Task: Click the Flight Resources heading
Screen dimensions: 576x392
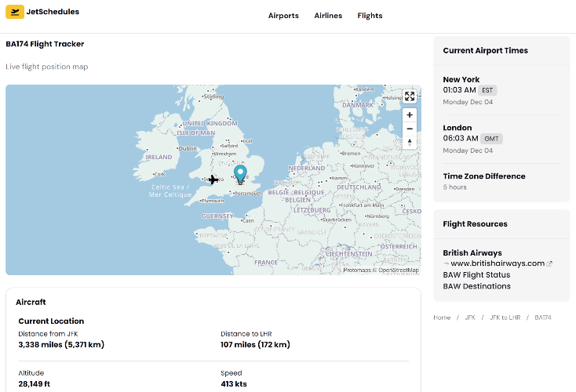Action: 475,224
